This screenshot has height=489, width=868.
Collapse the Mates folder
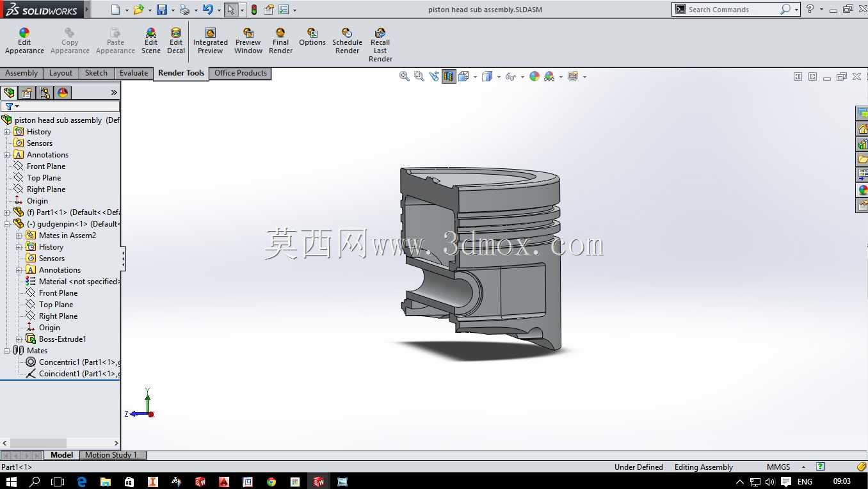7,351
